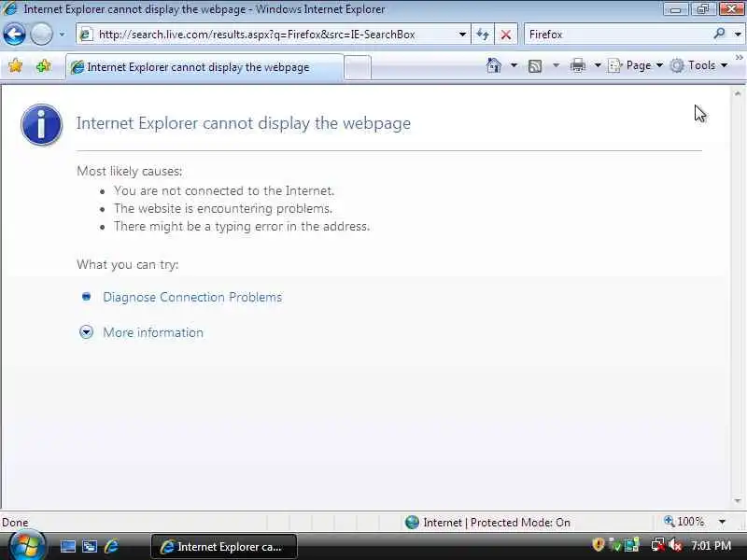The image size is (747, 560).
Task: Click the typing error in address line
Action: coord(242,226)
